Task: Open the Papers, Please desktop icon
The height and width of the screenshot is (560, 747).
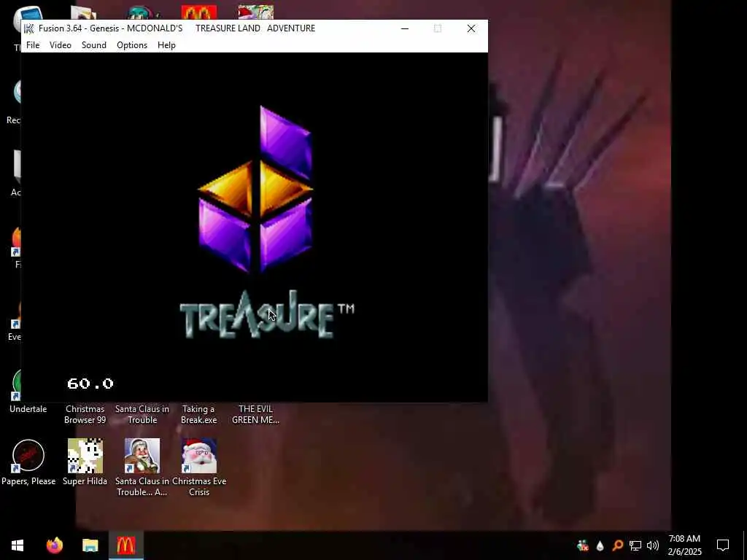Action: (28, 456)
